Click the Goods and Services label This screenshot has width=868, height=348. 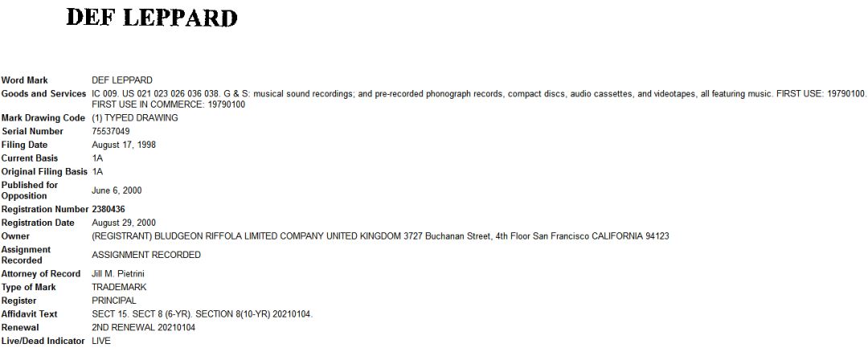[x=43, y=93]
